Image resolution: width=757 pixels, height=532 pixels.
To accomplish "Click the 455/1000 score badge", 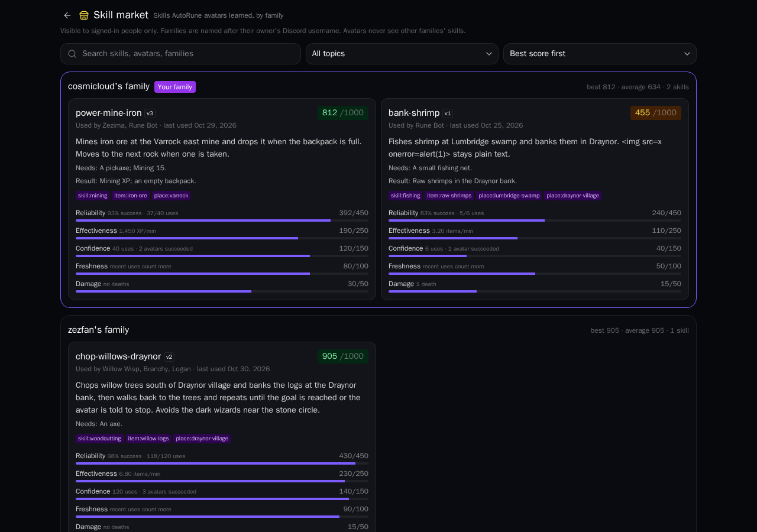I will pyautogui.click(x=656, y=113).
